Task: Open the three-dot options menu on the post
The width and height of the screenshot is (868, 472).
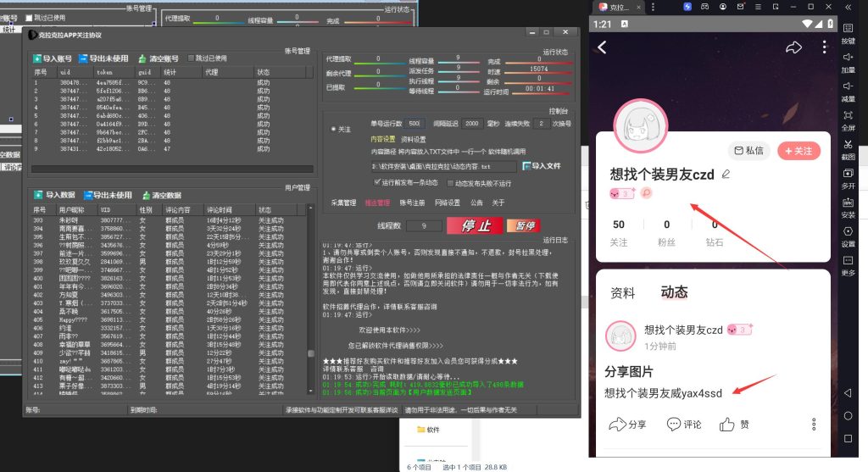Action: coord(814,424)
